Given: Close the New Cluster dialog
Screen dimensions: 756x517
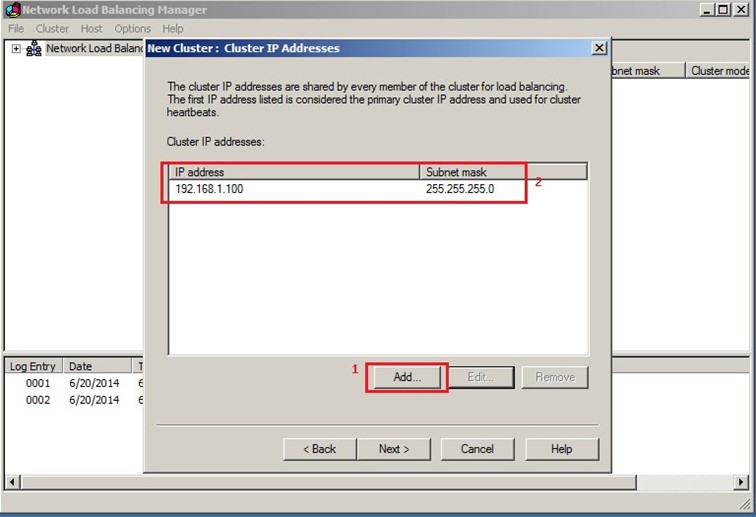Looking at the screenshot, I should click(599, 48).
